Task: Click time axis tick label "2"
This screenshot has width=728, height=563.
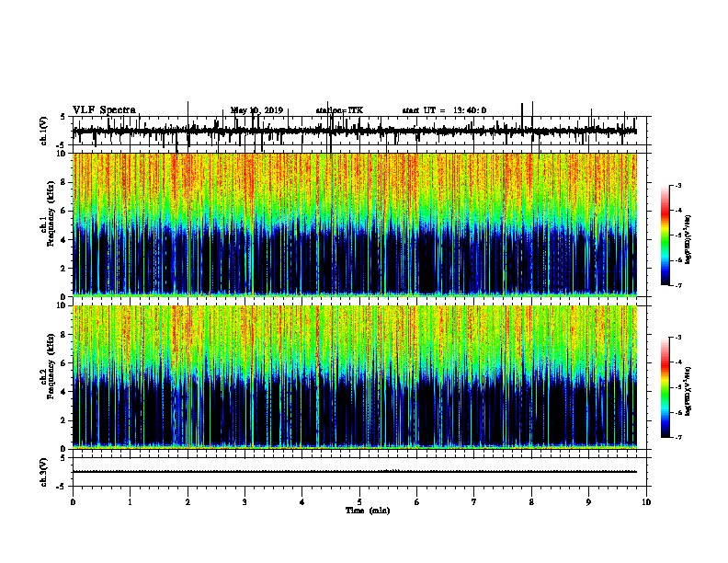Action: point(188,502)
